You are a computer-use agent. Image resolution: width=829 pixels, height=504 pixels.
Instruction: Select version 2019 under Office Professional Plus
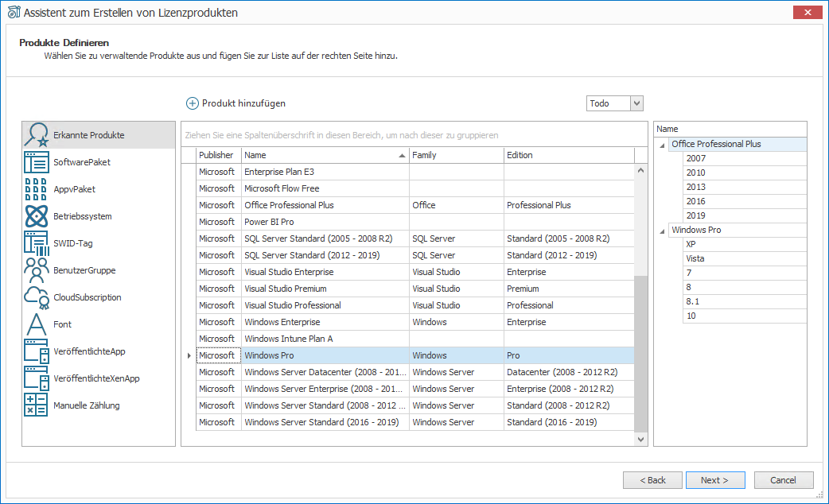pos(745,215)
